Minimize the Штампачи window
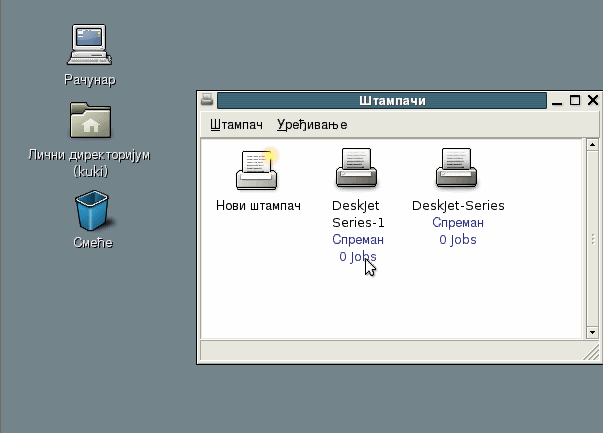The image size is (603, 433). (x=557, y=101)
